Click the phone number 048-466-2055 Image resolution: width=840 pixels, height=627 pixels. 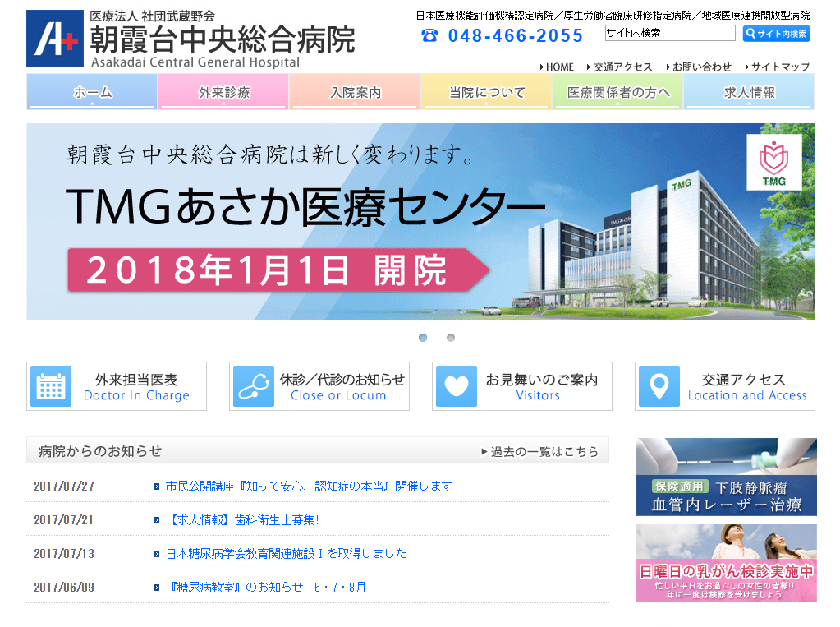coord(516,36)
